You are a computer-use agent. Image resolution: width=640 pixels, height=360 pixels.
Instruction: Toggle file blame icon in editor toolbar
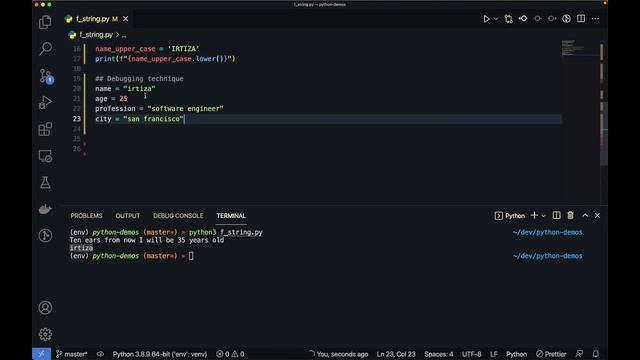[523, 19]
